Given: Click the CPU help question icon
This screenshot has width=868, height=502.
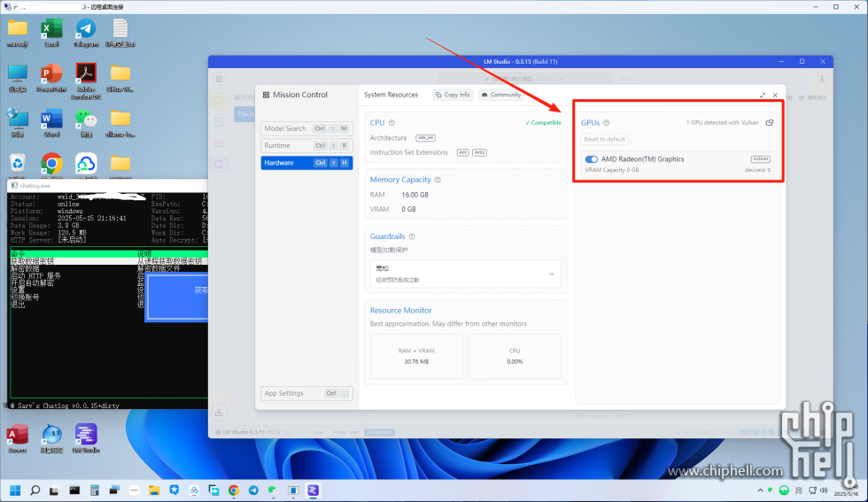Looking at the screenshot, I should [x=391, y=123].
